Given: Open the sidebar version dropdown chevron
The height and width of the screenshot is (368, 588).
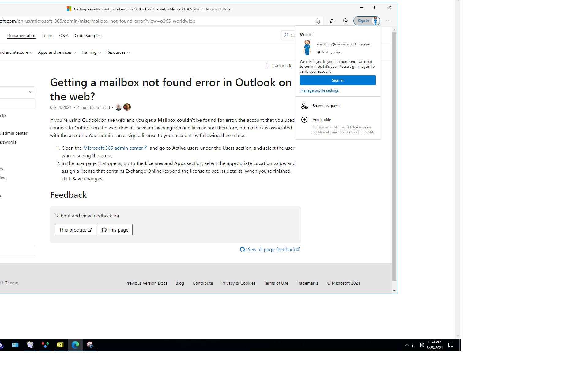Looking at the screenshot, I should [x=31, y=92].
